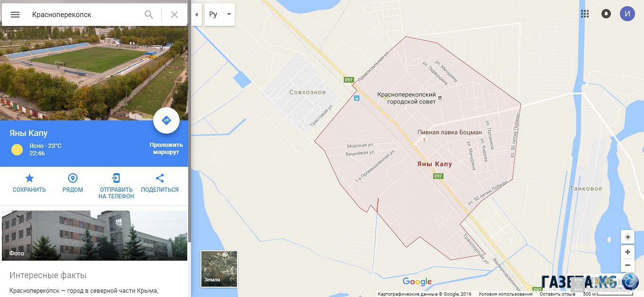Viewport: 644px width, 297px height.
Task: Zoom out with the minus button
Action: 628,265
